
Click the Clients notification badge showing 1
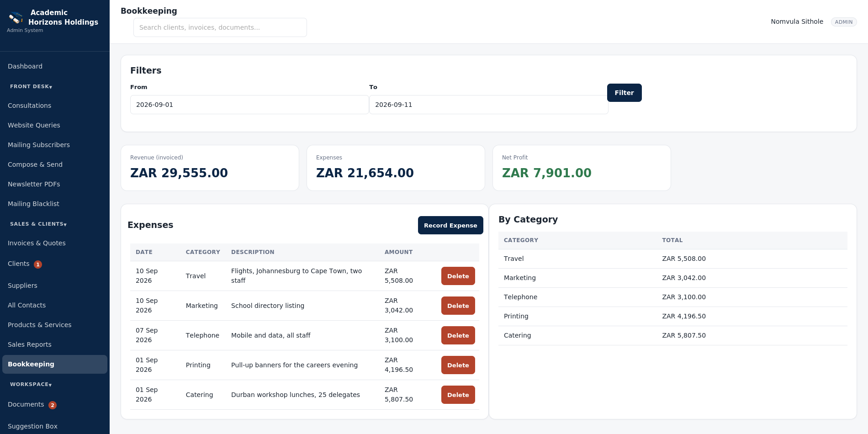38,265
